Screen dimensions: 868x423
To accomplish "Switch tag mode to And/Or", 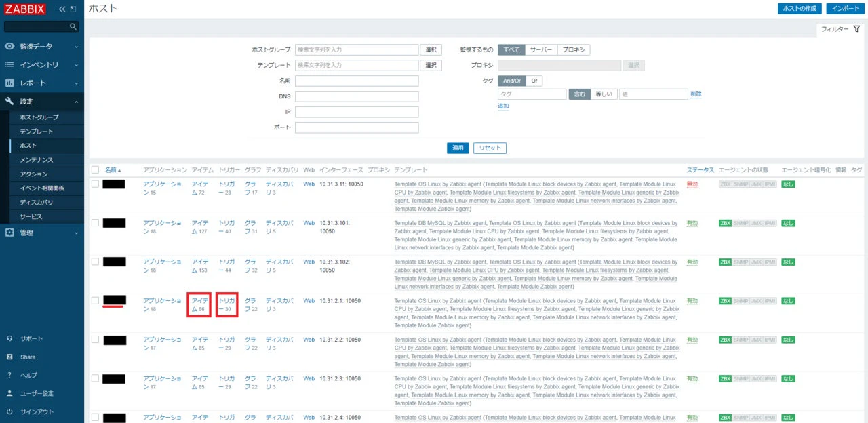I will [512, 81].
